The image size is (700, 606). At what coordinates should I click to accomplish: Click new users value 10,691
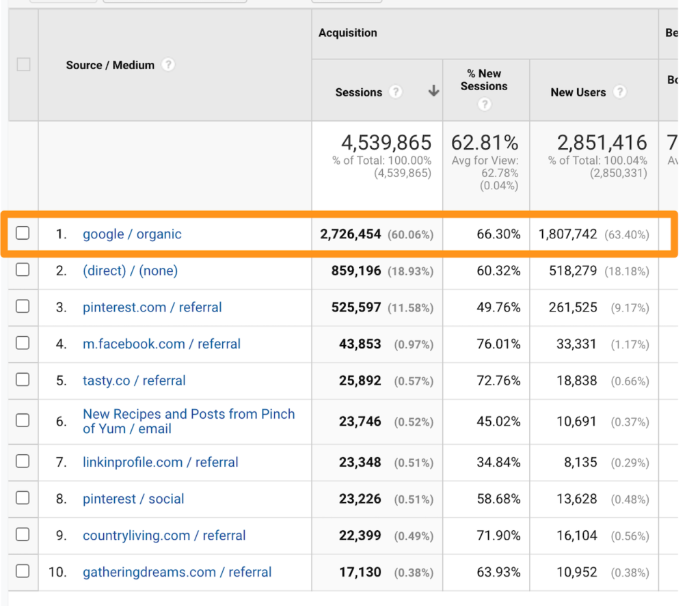[577, 422]
